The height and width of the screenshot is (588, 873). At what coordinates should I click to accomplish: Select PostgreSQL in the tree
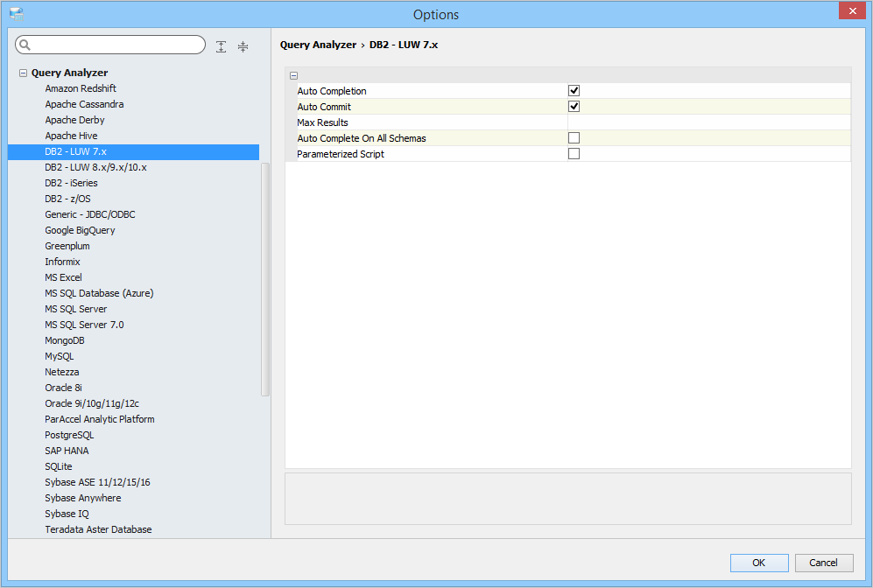tap(69, 435)
